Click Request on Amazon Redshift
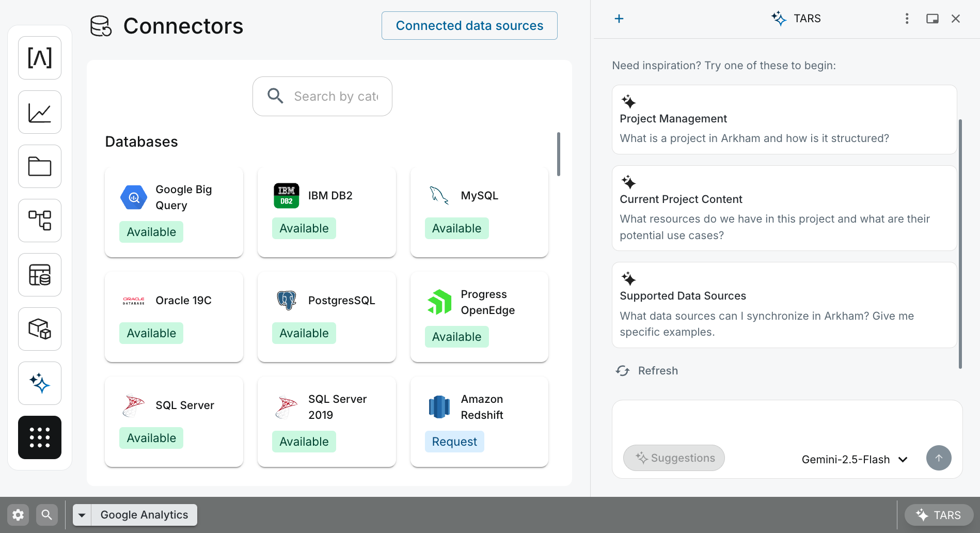Image resolution: width=980 pixels, height=533 pixels. coord(454,442)
